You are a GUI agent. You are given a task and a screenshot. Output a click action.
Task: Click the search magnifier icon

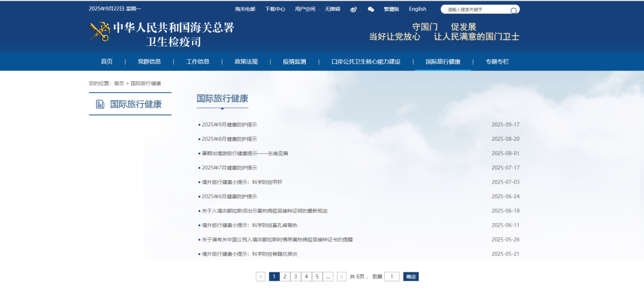[x=513, y=10]
